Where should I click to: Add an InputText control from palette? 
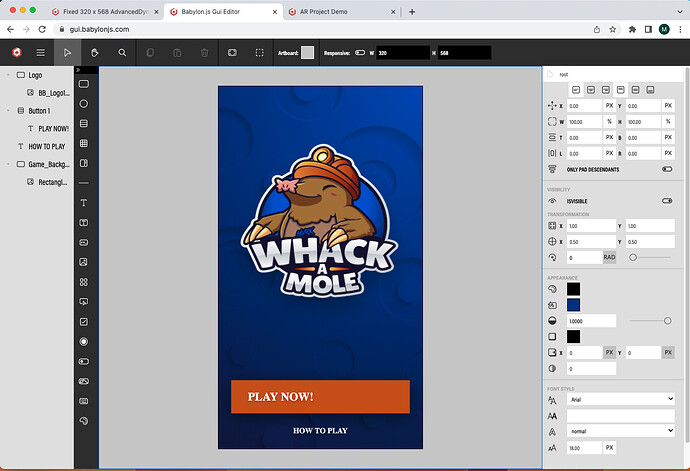(84, 222)
